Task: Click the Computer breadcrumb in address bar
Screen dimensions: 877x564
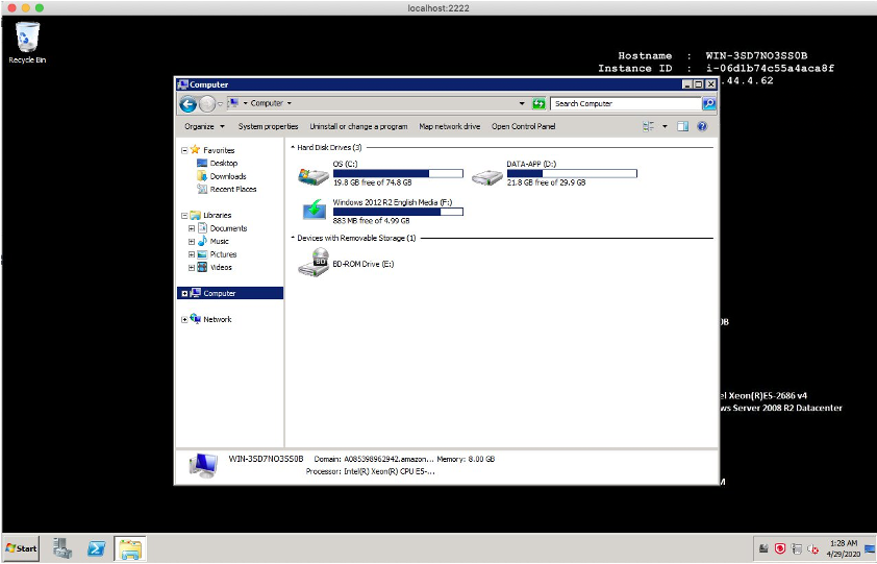Action: [x=266, y=104]
